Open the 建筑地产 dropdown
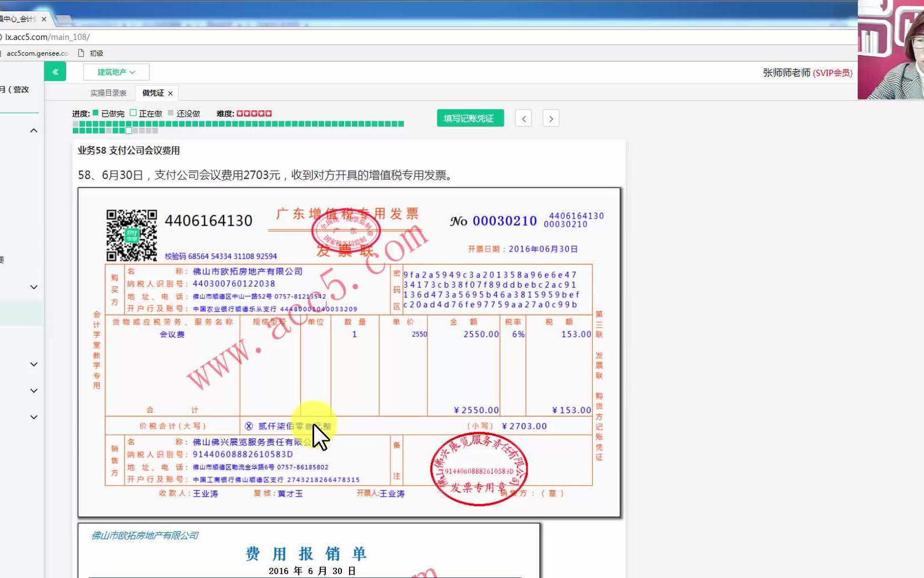This screenshot has height=578, width=924. coord(116,72)
